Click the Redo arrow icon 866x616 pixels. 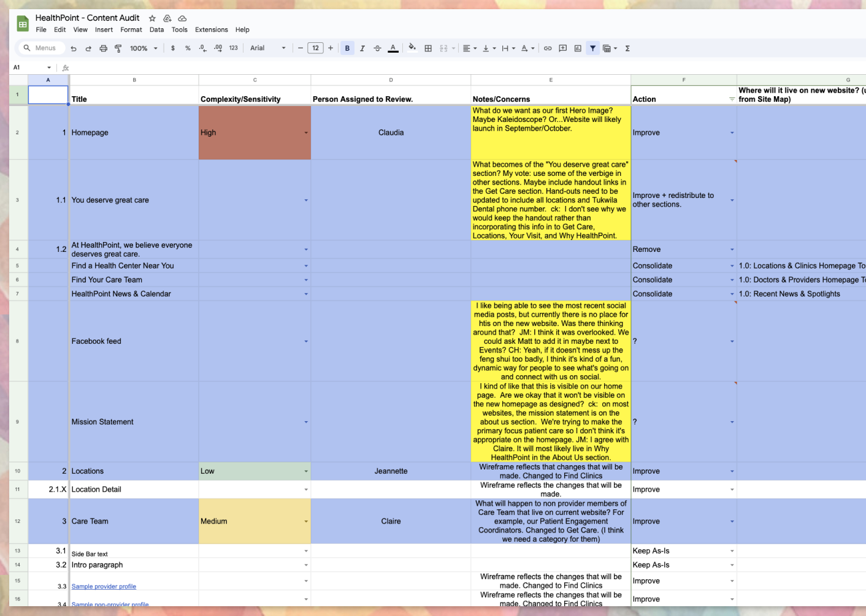[x=88, y=48]
